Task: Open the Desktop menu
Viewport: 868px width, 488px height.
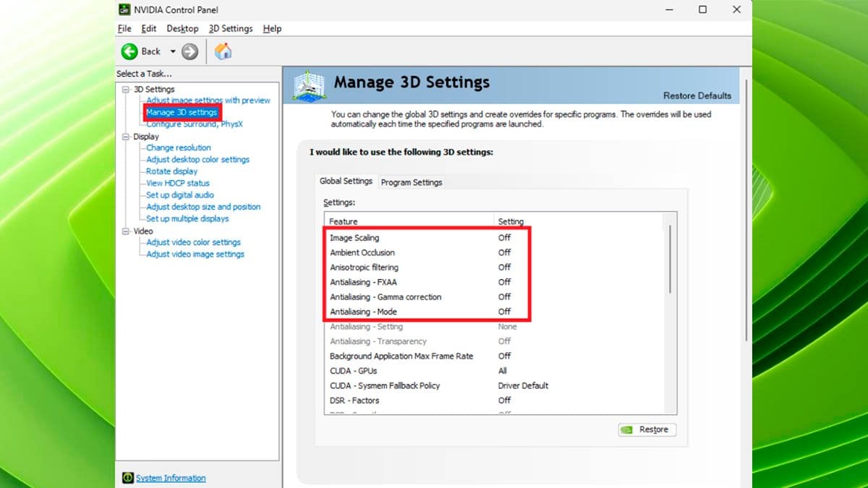Action: pyautogui.click(x=182, y=28)
